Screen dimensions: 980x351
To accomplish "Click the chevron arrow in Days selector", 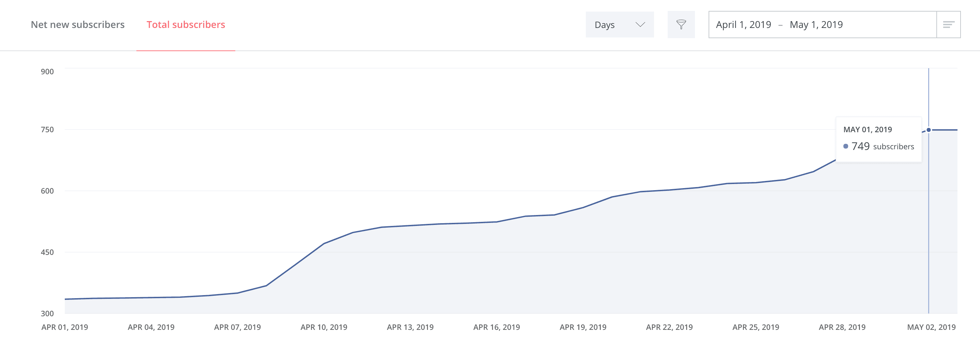I will [x=640, y=25].
